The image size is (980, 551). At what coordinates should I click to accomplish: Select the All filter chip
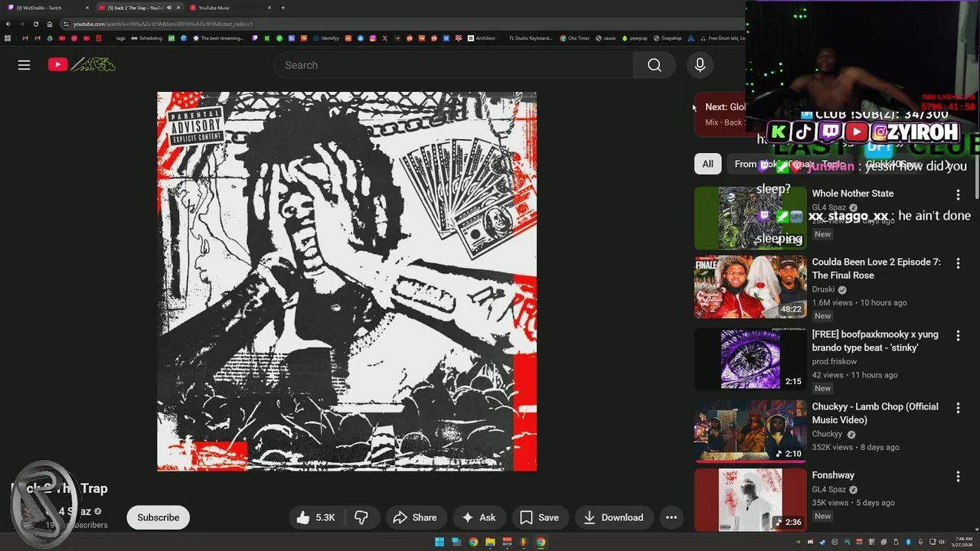[707, 164]
